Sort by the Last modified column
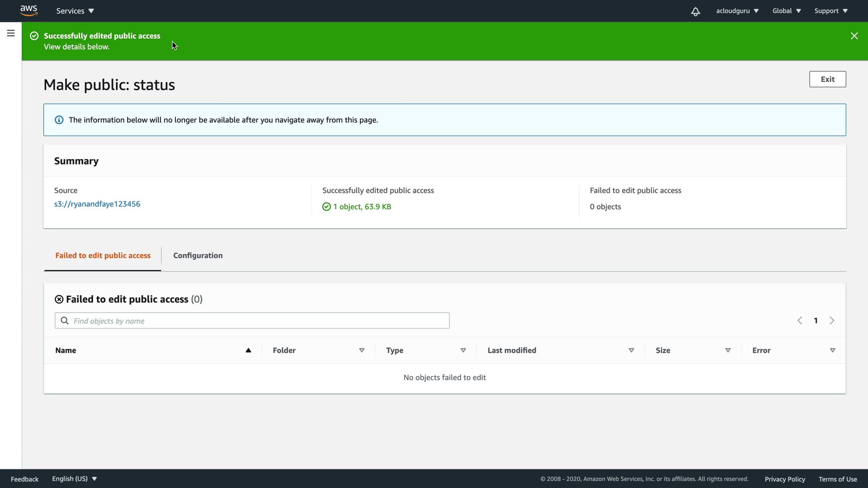 click(631, 350)
